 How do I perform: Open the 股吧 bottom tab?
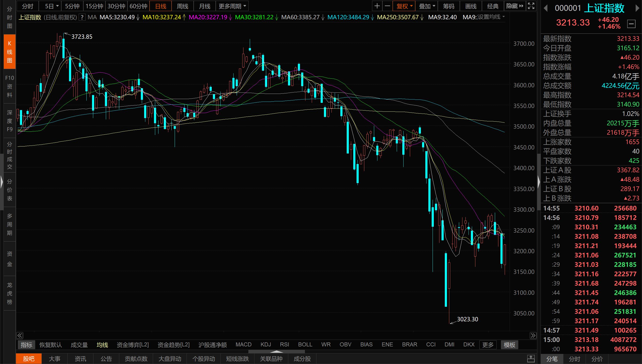click(x=29, y=359)
